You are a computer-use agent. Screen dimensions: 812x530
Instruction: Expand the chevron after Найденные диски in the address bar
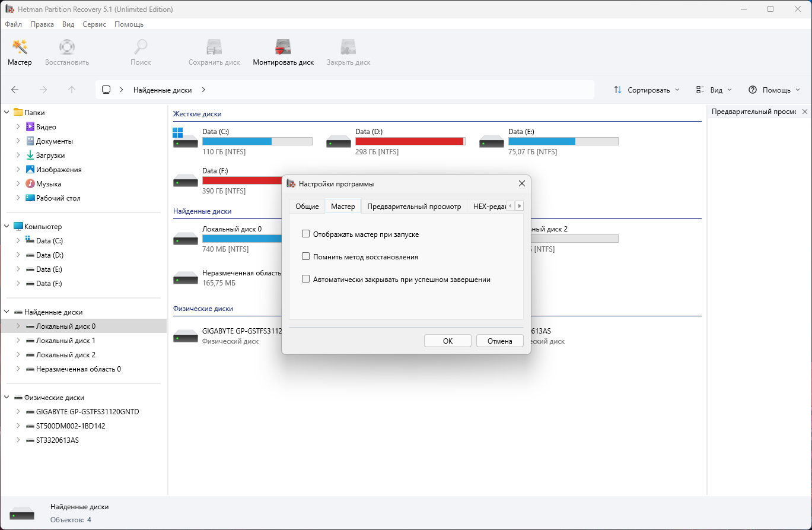point(203,90)
